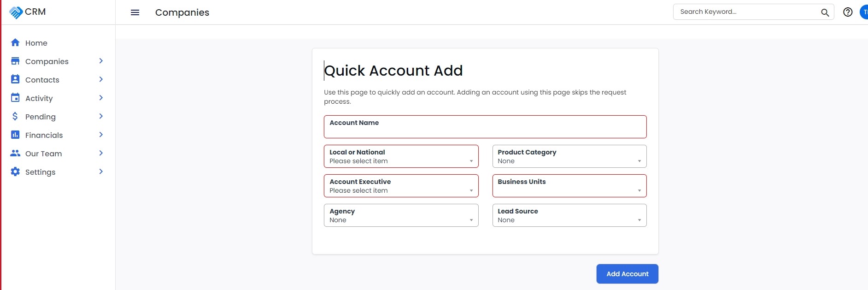Click the hamburger menu icon
Image resolution: width=868 pixels, height=290 pixels.
pyautogui.click(x=135, y=12)
